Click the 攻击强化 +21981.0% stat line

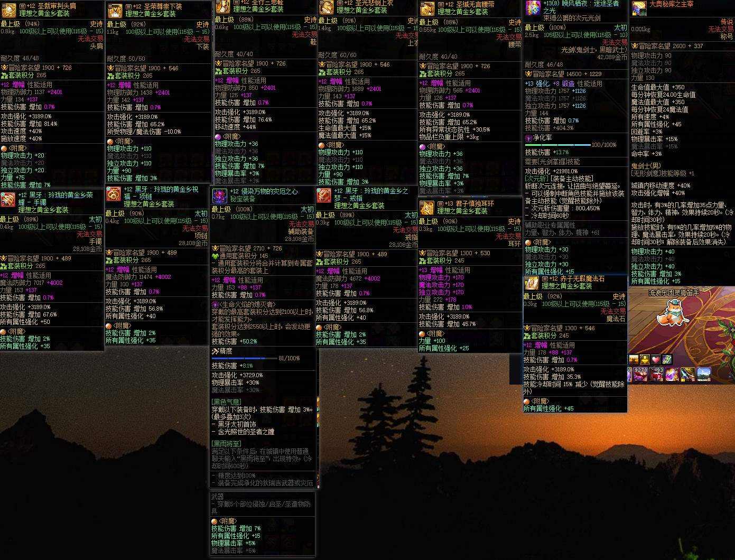click(x=552, y=171)
